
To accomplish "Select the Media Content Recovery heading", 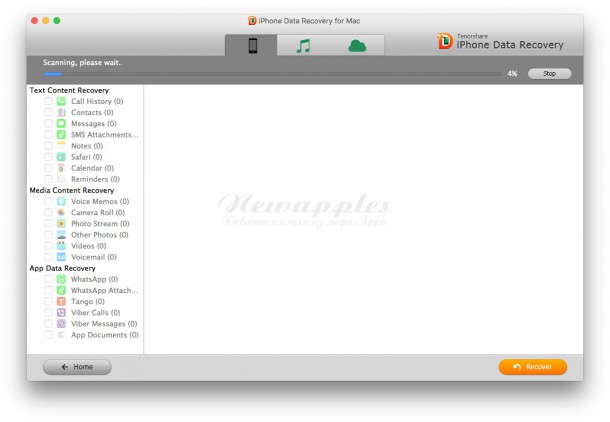I will [x=72, y=190].
